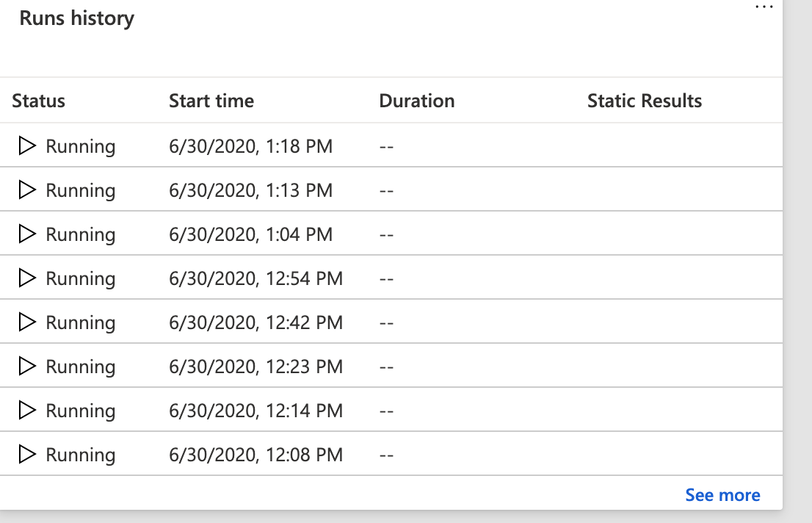
Task: Sort by the Start time column header
Action: (x=211, y=101)
